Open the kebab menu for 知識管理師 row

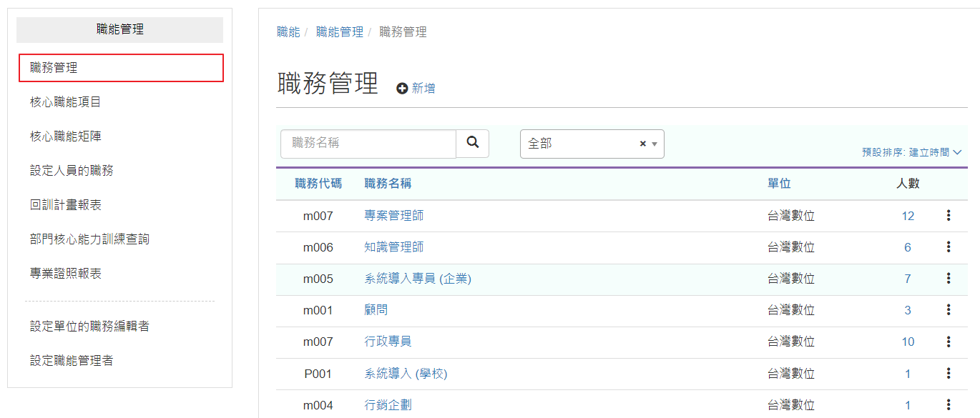click(949, 247)
